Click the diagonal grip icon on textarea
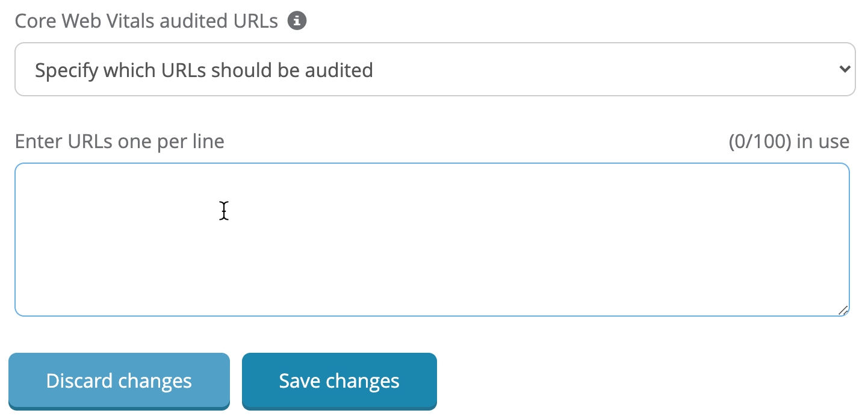This screenshot has height=419, width=868. tap(843, 310)
